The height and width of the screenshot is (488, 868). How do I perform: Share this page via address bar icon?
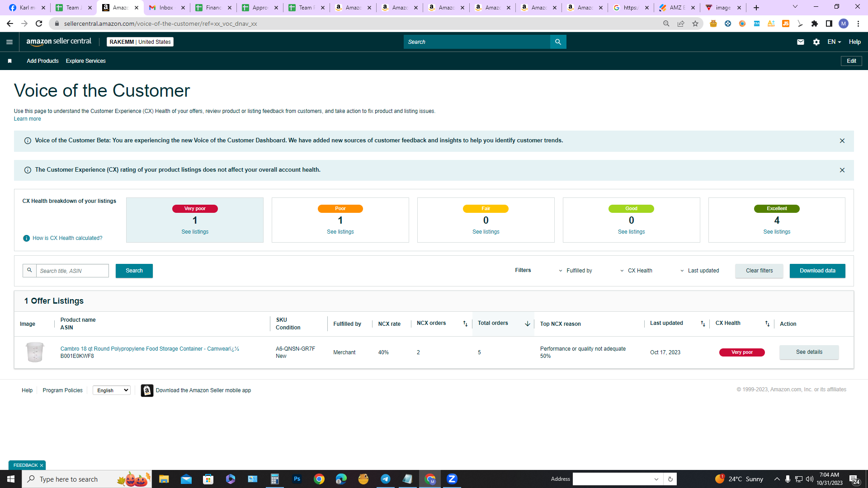pos(680,23)
